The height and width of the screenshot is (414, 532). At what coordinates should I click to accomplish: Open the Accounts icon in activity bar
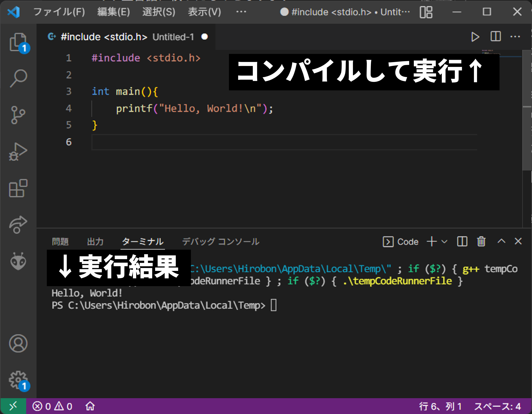[18, 343]
